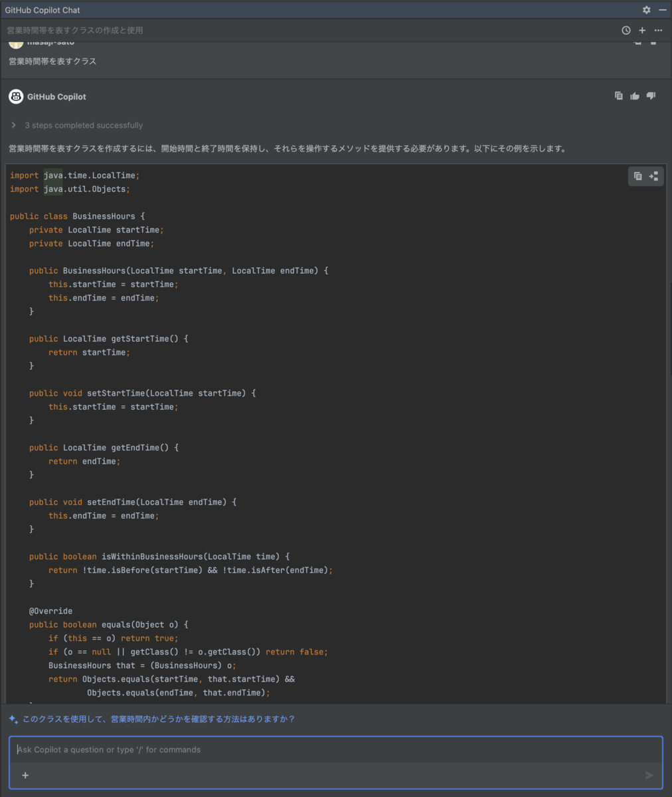Image resolution: width=672 pixels, height=797 pixels.
Task: Insert code block at cursor
Action: (x=654, y=176)
